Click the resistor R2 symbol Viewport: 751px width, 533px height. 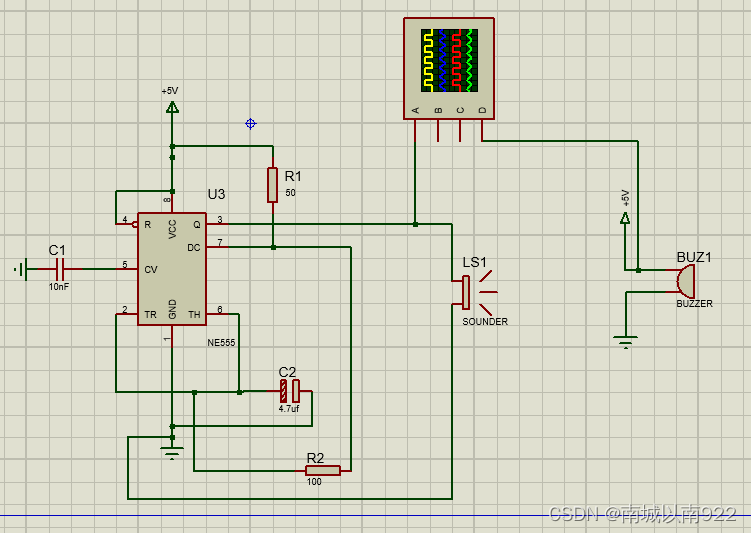click(323, 471)
